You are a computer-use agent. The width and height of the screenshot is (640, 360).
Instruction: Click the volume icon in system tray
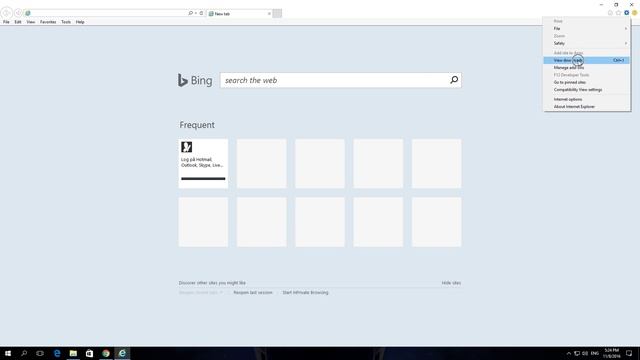(585, 353)
